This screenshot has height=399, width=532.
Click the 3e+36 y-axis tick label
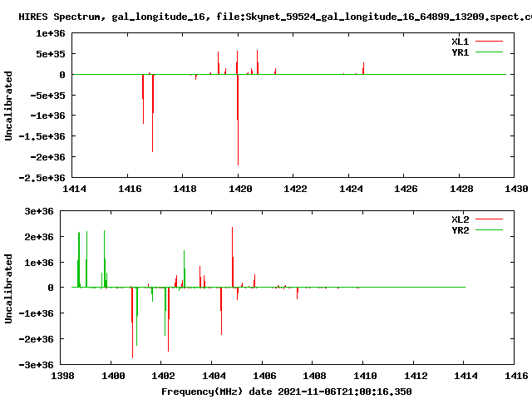point(39,211)
